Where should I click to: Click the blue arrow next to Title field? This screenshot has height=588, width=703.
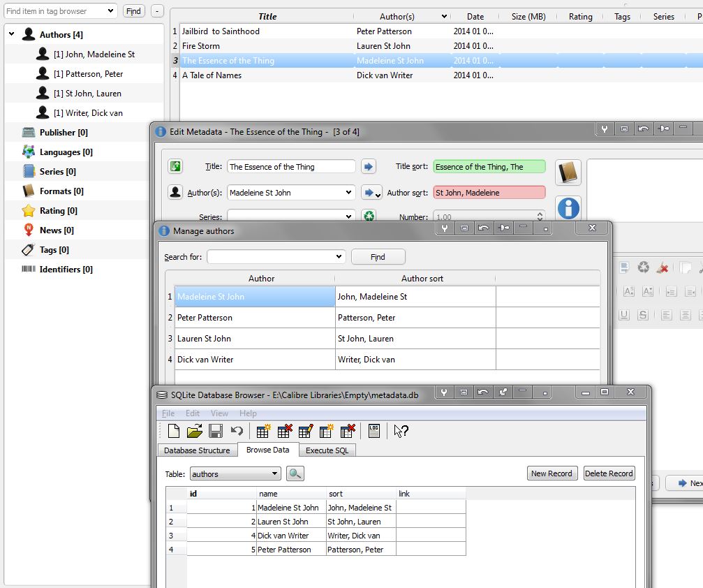(x=369, y=166)
